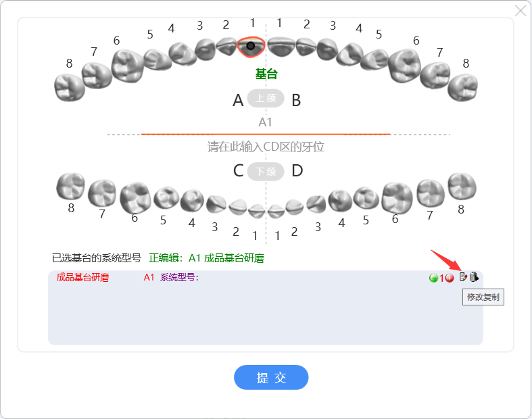The height and width of the screenshot is (419, 532).
Task: Select the highlighted upper A1 incisor tooth
Action: [x=251, y=47]
